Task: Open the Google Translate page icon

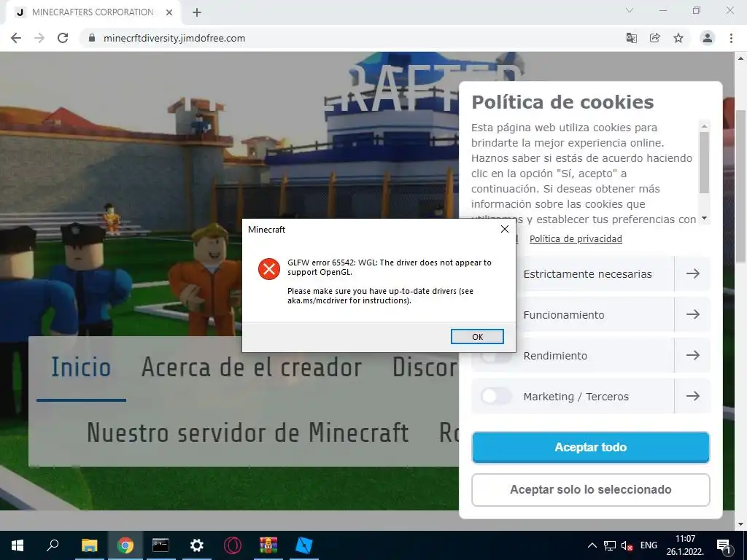Action: tap(631, 38)
